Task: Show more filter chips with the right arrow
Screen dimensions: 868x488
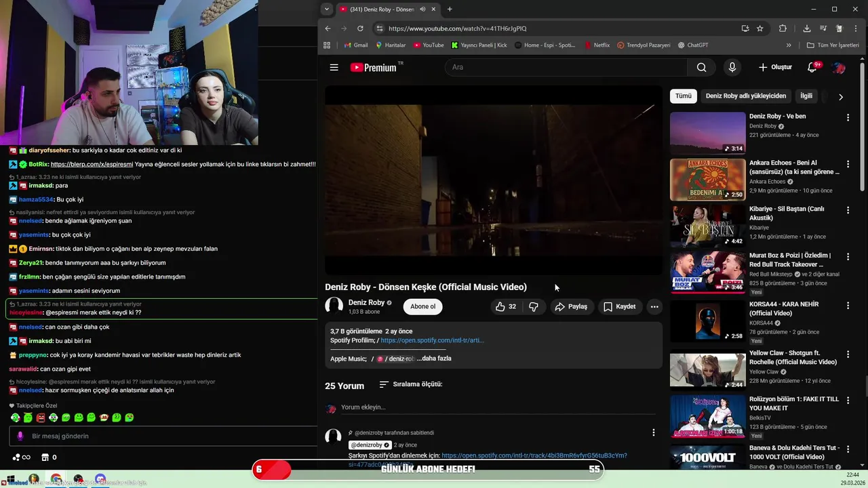Action: pos(841,97)
